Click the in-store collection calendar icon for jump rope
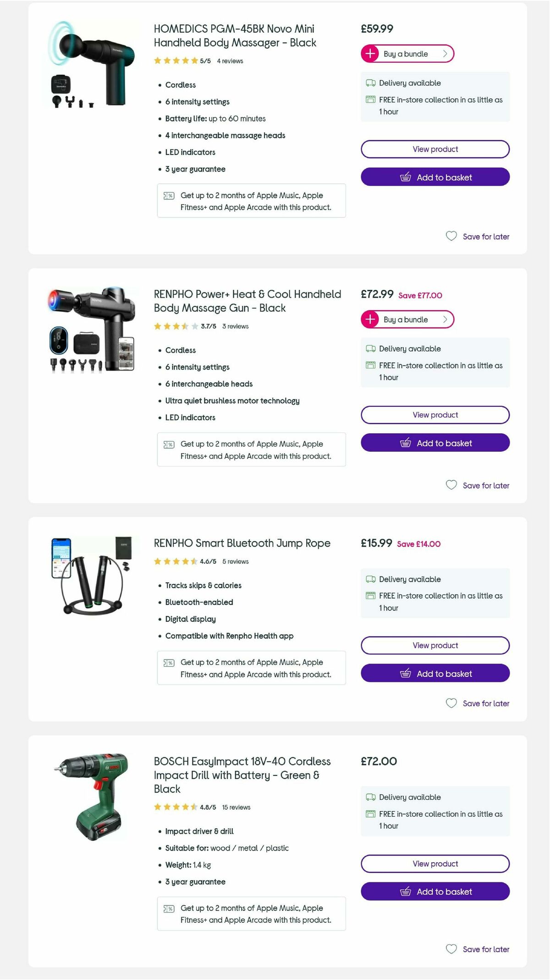Viewport: 550px width, 980px height. pyautogui.click(x=370, y=596)
